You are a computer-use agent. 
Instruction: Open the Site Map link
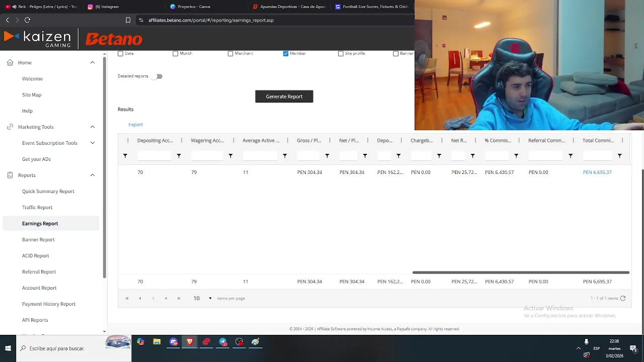[x=32, y=95]
